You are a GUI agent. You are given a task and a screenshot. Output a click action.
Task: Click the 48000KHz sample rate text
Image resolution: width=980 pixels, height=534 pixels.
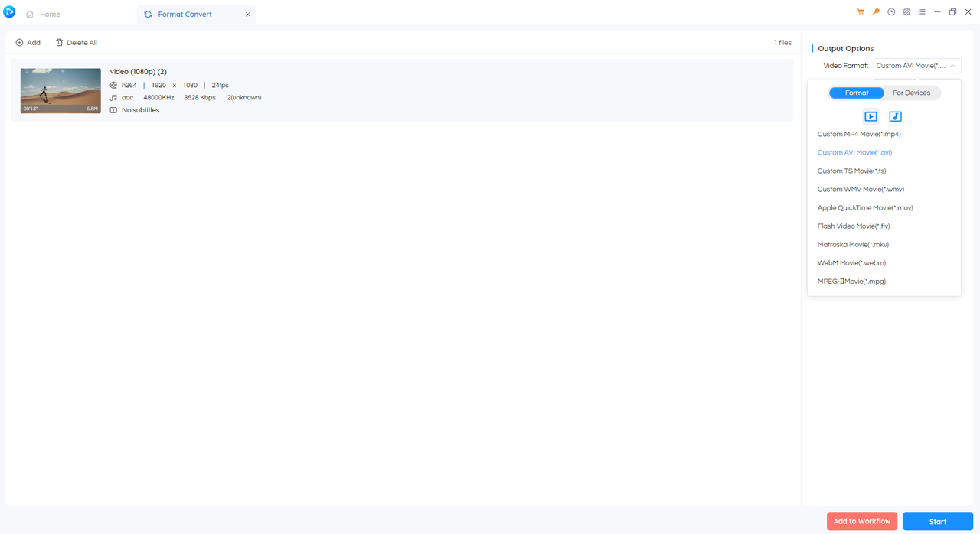pyautogui.click(x=158, y=98)
